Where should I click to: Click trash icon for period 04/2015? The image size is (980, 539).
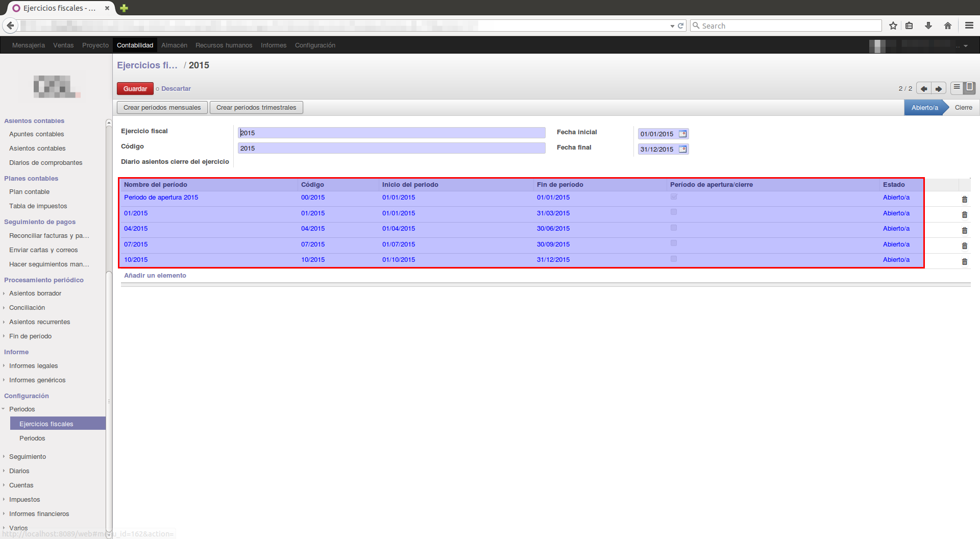tap(964, 231)
